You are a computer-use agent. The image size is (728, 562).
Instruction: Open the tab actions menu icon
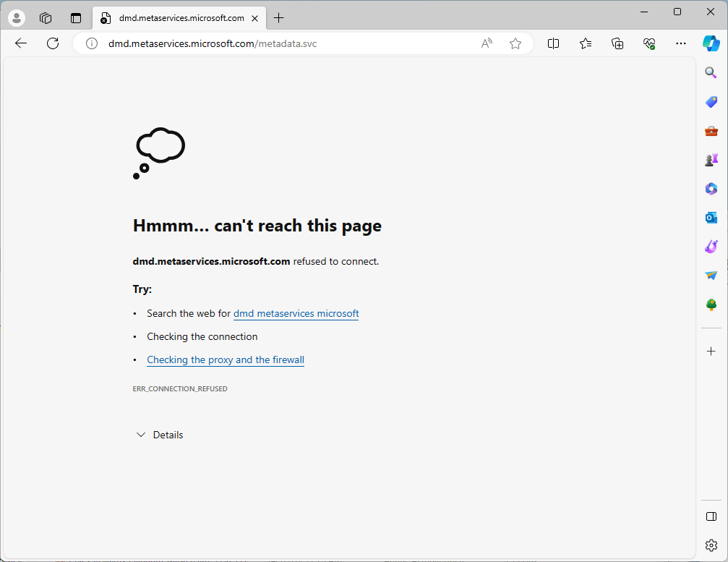[x=76, y=18]
